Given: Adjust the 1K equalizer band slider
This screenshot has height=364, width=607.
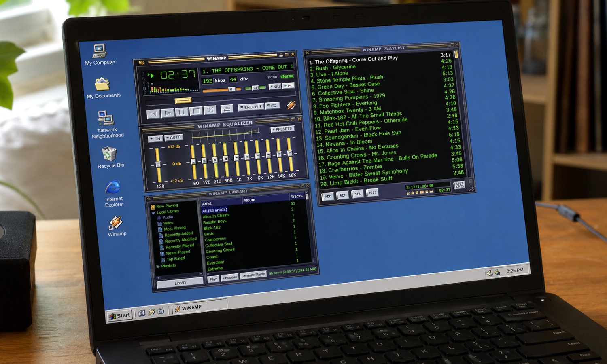Looking at the screenshot, I should coord(236,159).
